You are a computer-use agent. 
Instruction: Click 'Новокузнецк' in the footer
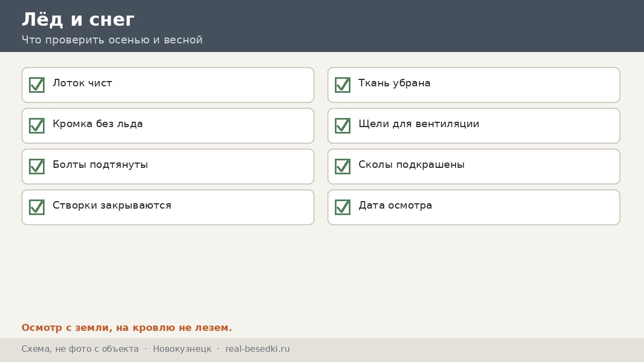[x=182, y=349]
